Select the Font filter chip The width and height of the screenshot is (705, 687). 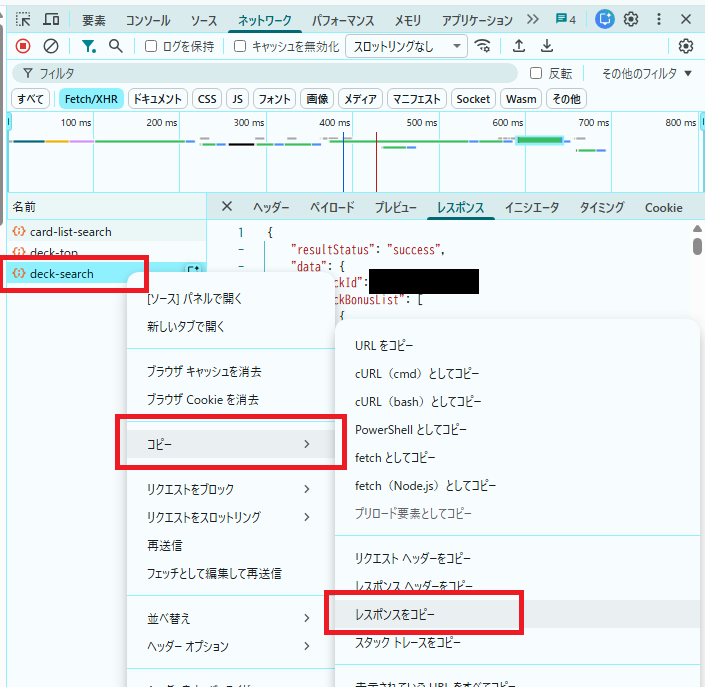[274, 99]
